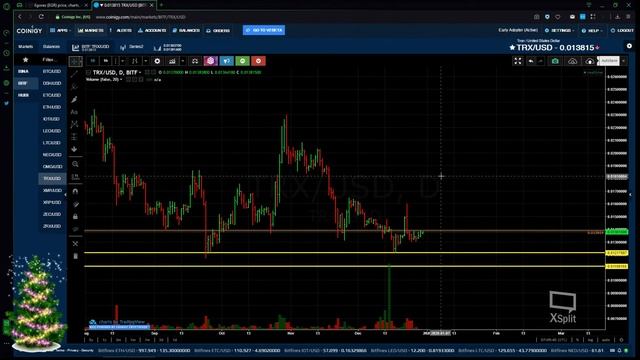
Task: Click the green current price label
Action: point(617,231)
